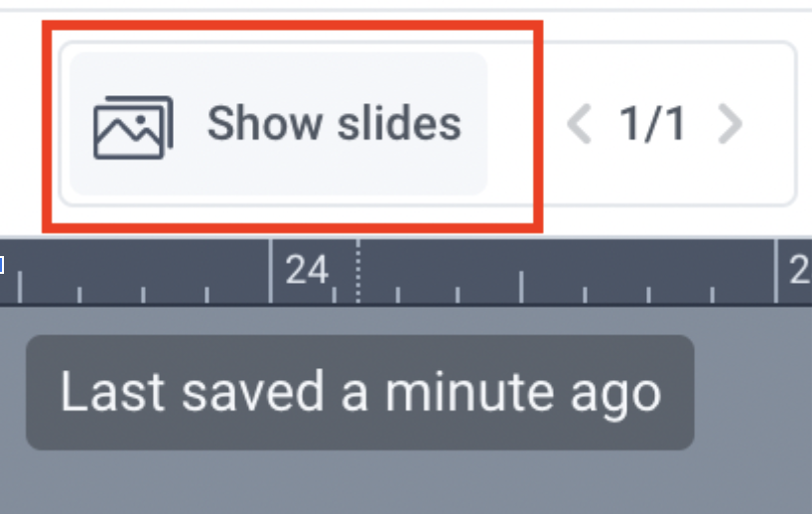Image resolution: width=812 pixels, height=514 pixels.
Task: Click the small white handle at ruler's left edge
Action: pyautogui.click(x=2, y=265)
